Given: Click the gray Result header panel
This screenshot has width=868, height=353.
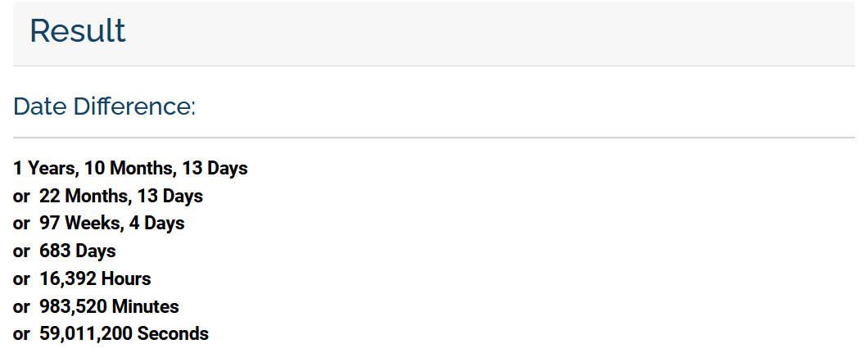Looking at the screenshot, I should tap(434, 34).
